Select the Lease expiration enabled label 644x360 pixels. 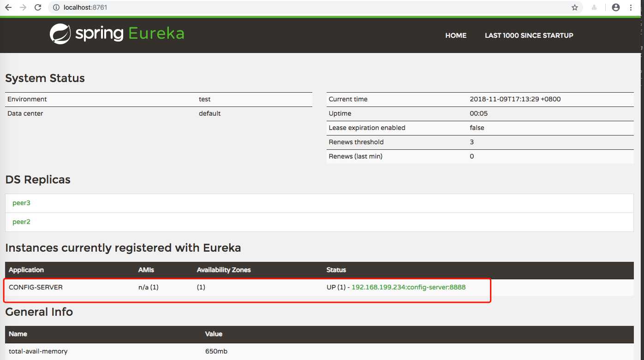(367, 128)
